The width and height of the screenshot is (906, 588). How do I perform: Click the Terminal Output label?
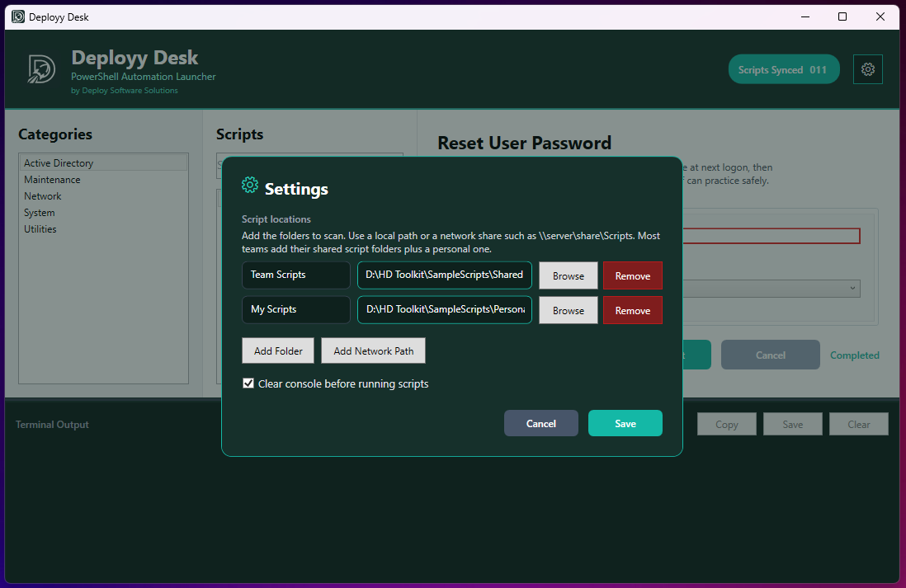pyautogui.click(x=52, y=425)
